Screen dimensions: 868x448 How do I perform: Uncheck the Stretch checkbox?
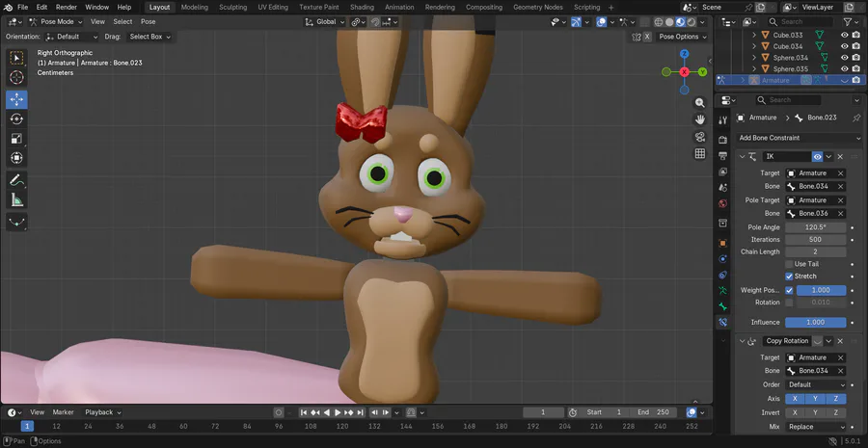pos(789,277)
